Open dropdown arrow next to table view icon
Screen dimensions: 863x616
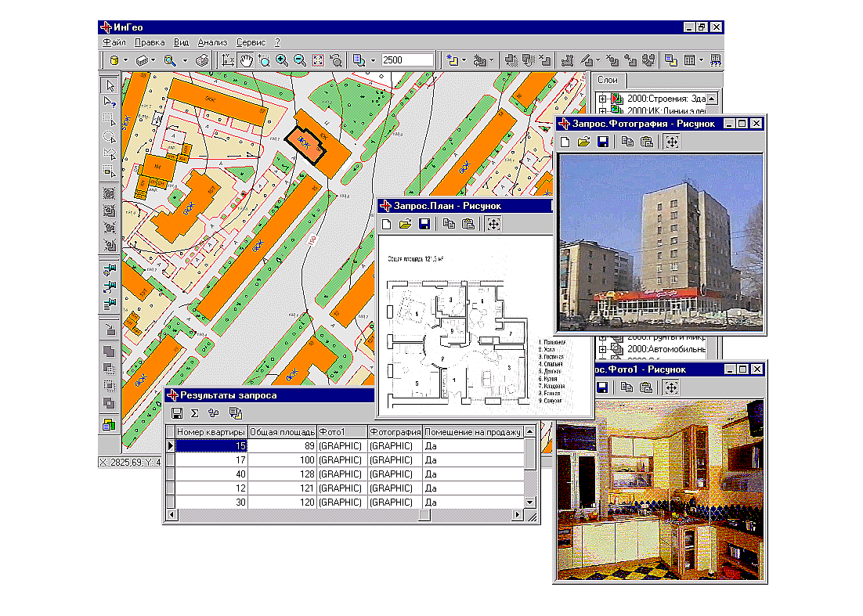701,60
